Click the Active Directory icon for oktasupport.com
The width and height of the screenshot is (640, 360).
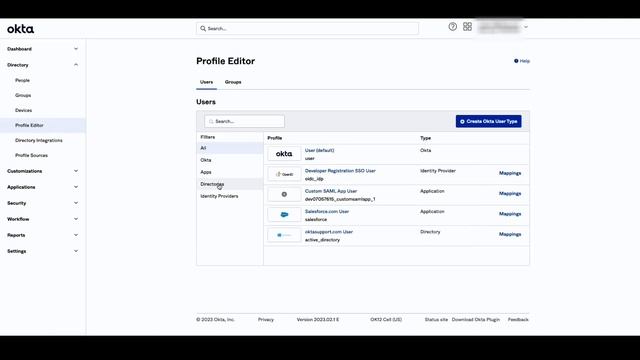coord(284,235)
